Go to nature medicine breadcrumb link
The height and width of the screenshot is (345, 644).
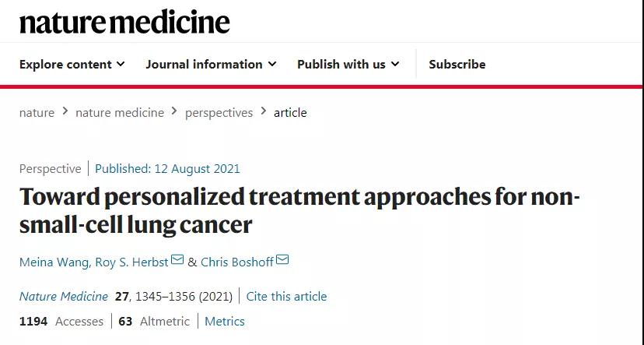[120, 113]
